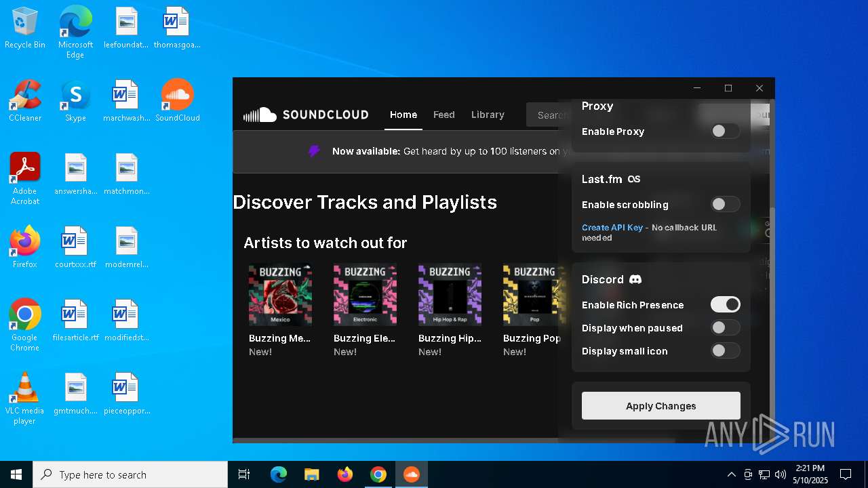Click the network icon in system tray
This screenshot has height=488, width=868.
coord(764,474)
